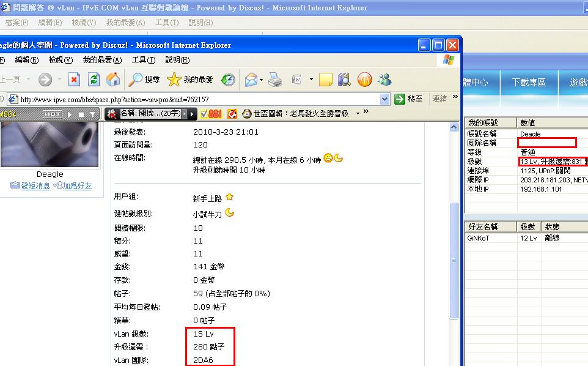Maximize the front Internet Explorer window
The image size is (588, 366).
[x=438, y=45]
